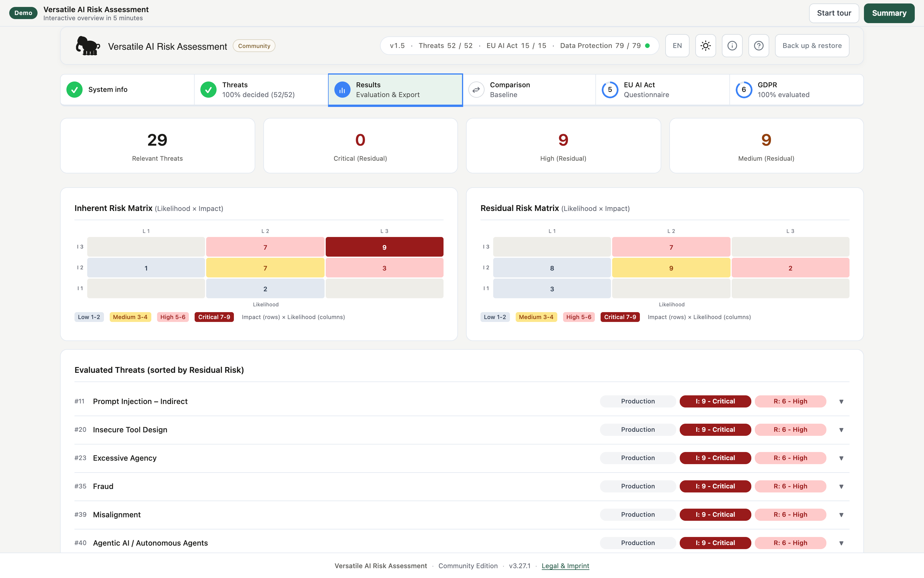This screenshot has width=924, height=578.
Task: Click the step 5 circle on EU AI Act
Action: click(610, 90)
